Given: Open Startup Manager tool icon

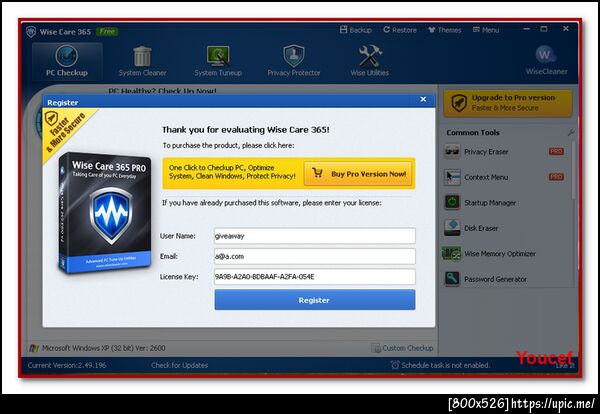Looking at the screenshot, I should pyautogui.click(x=452, y=202).
